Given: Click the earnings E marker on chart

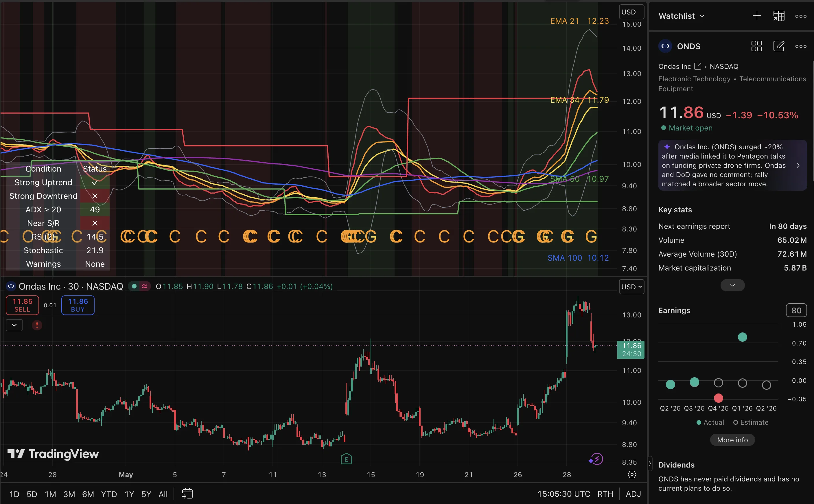Looking at the screenshot, I should pos(346,459).
